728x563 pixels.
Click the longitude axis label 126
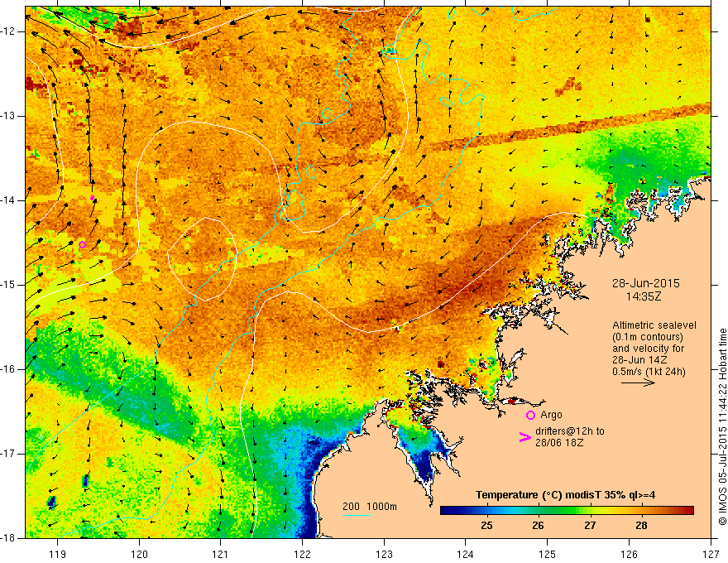click(x=629, y=554)
